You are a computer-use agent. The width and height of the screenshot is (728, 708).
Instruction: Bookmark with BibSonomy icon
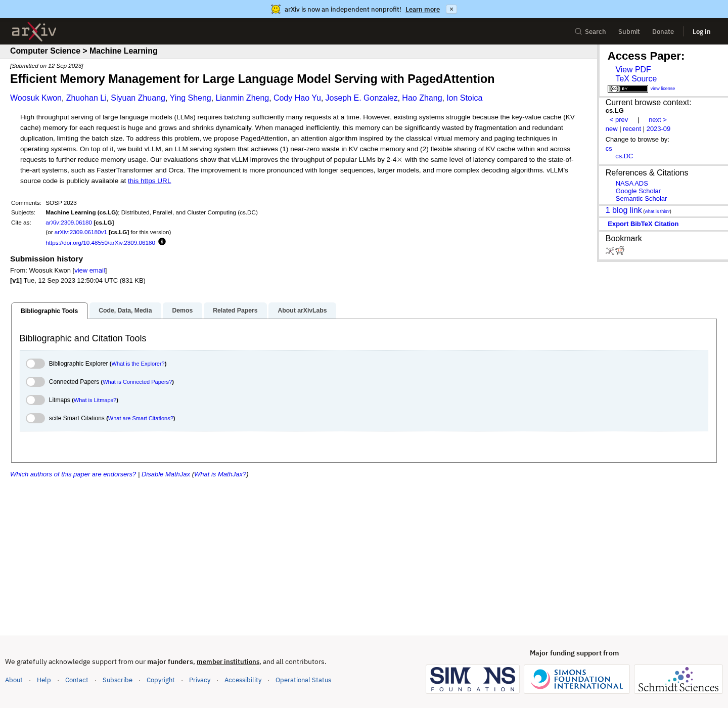(610, 250)
